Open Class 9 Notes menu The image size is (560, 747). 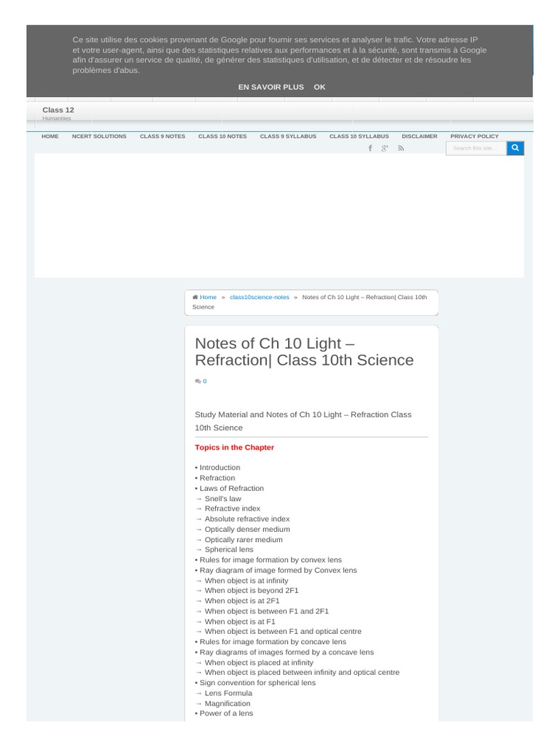coord(163,136)
